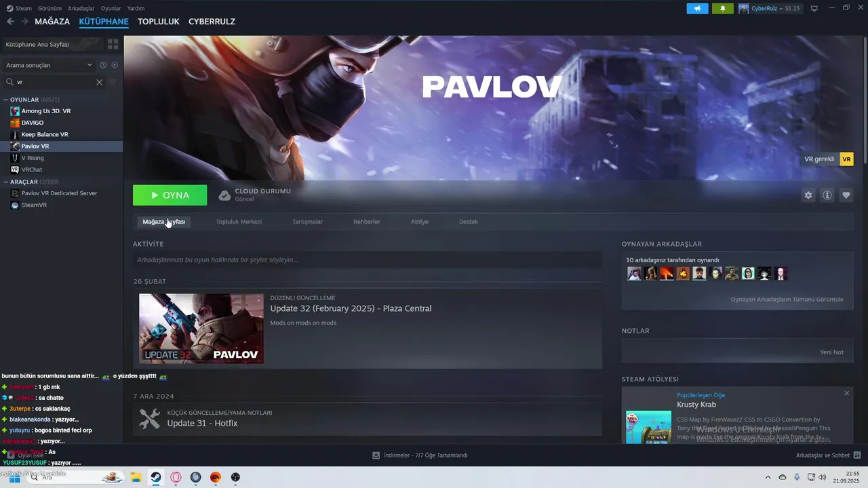The image size is (868, 488).
Task: Open Krusty Krab workshop item title
Action: click(x=696, y=405)
